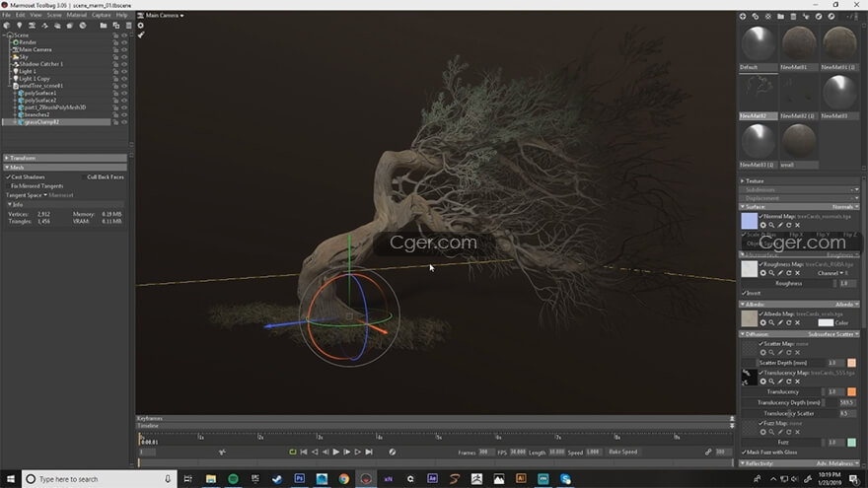Click the Fuzz green color swatch

point(851,443)
